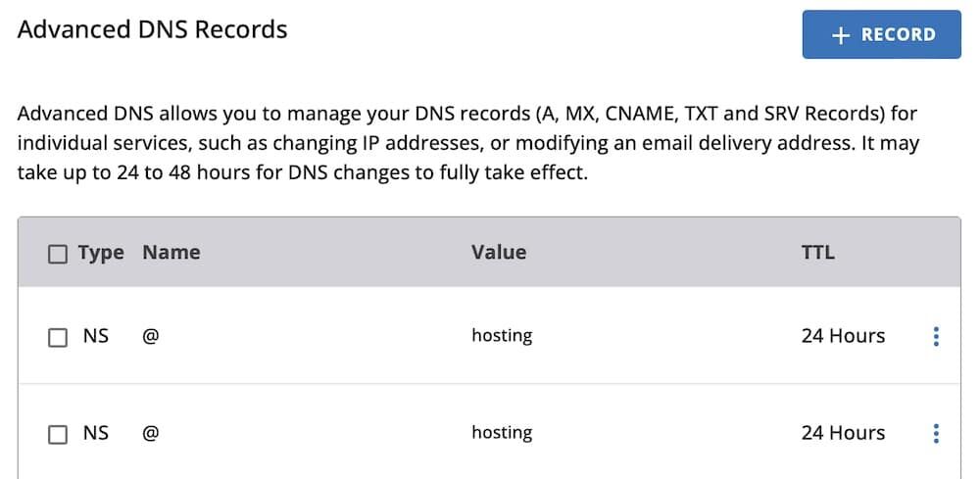This screenshot has width=980, height=479.
Task: Click the Name column header
Action: (x=171, y=253)
